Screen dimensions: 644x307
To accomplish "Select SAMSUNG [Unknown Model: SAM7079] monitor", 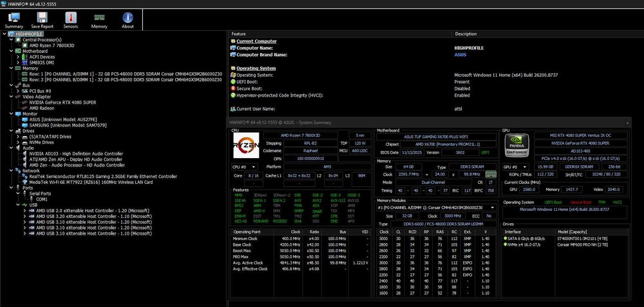I will click(x=68, y=125).
